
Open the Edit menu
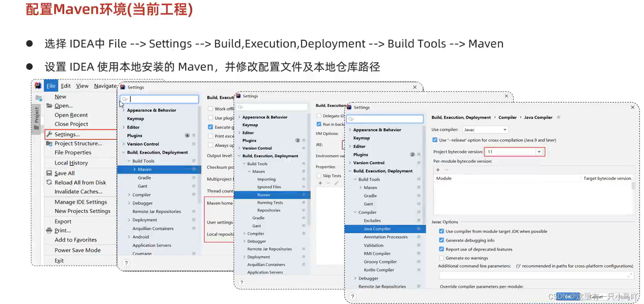[x=66, y=86]
